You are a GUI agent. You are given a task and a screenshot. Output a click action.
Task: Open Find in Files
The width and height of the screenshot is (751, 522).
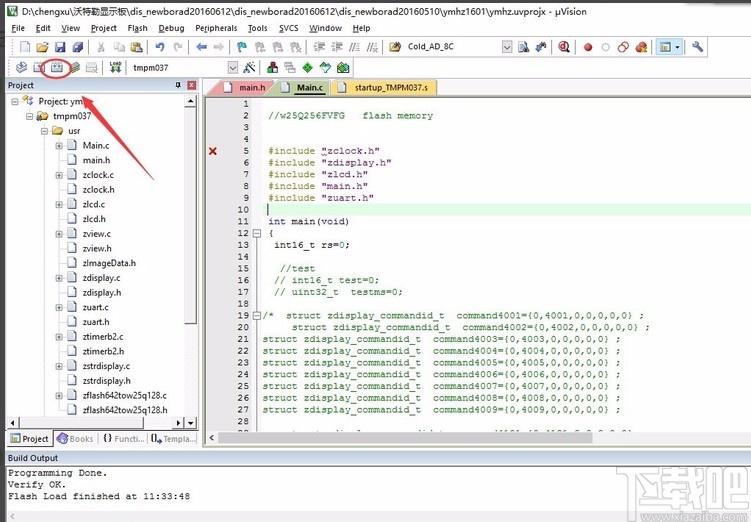pyautogui.click(x=395, y=47)
